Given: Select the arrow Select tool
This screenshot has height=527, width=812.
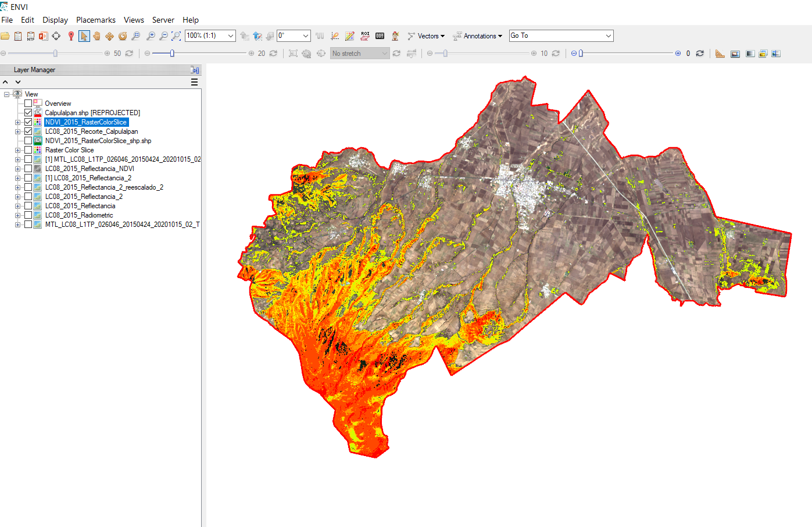Looking at the screenshot, I should tap(84, 36).
